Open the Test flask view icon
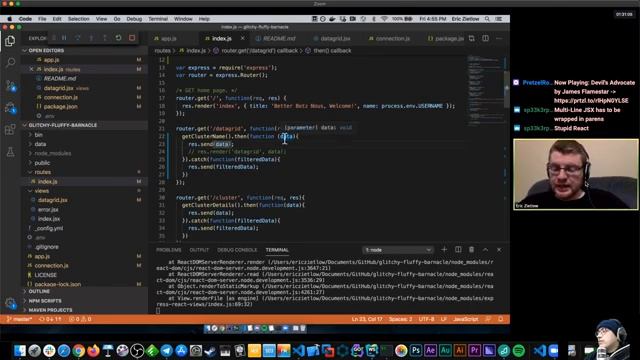The width and height of the screenshot is (640, 360). click(10, 152)
